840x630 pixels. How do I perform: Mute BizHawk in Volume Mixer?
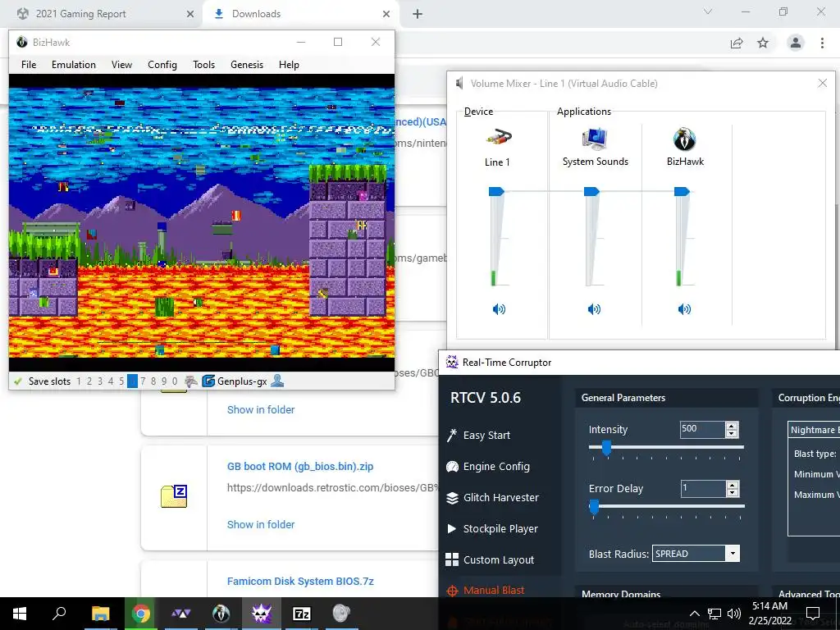tap(684, 309)
